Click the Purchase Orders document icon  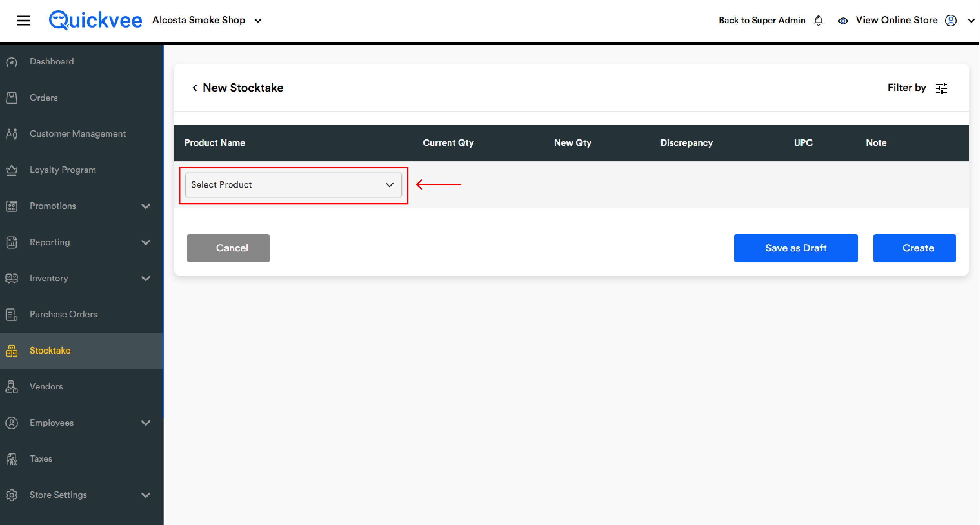pyautogui.click(x=12, y=315)
